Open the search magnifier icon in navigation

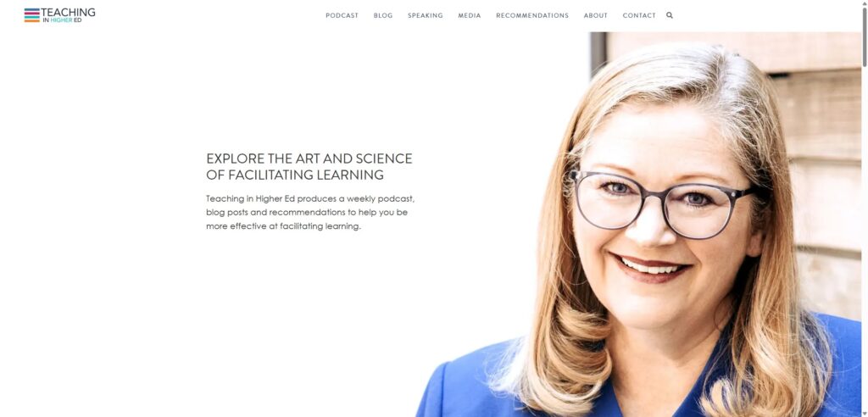click(x=670, y=15)
